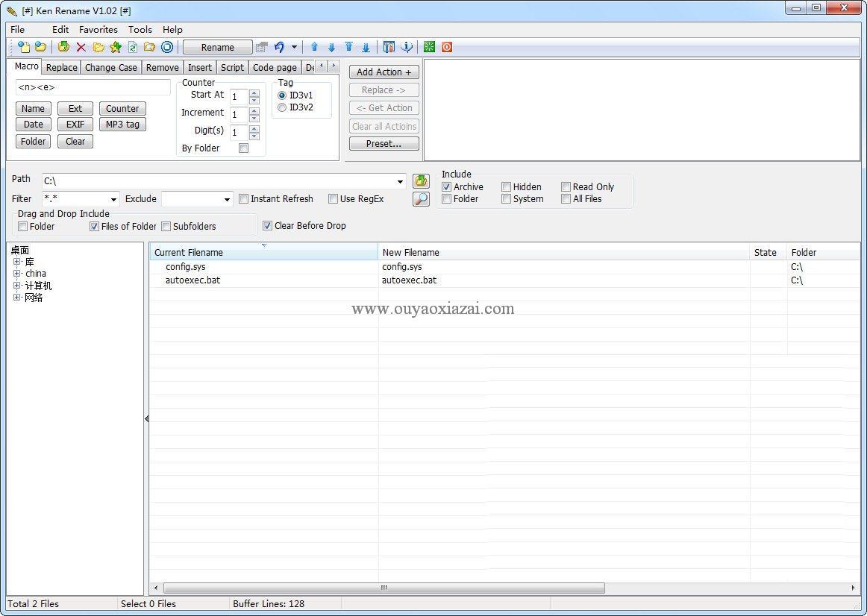Uncheck the Archive include checkbox
Viewport: 867px width, 616px height.
click(x=447, y=186)
